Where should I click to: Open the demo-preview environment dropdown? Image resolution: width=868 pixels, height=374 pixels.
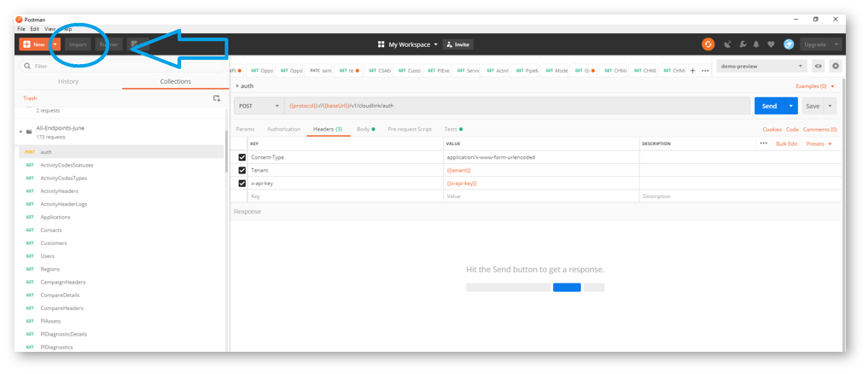coord(761,66)
